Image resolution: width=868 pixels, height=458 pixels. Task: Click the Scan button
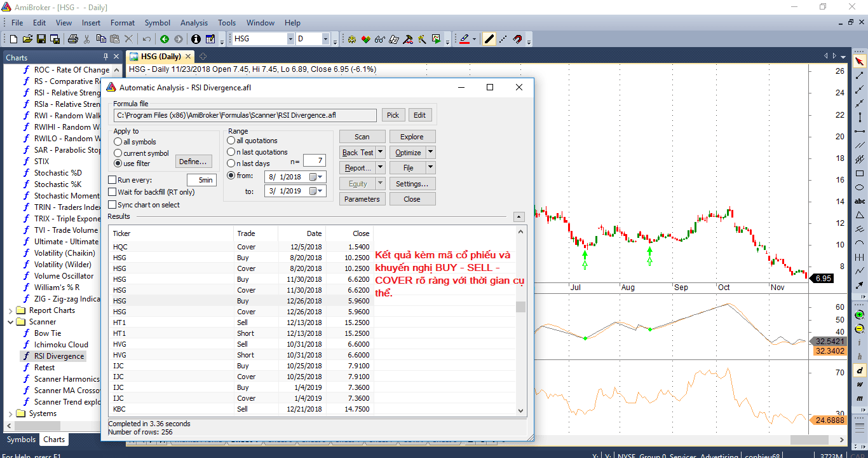click(362, 137)
